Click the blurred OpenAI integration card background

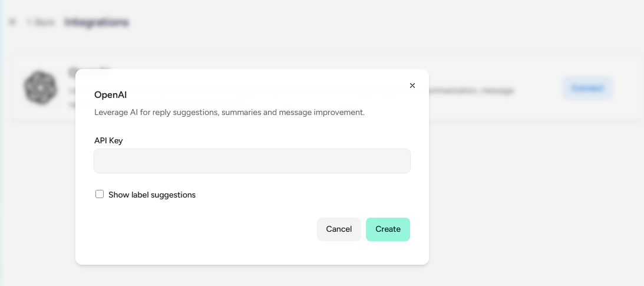tap(534, 111)
